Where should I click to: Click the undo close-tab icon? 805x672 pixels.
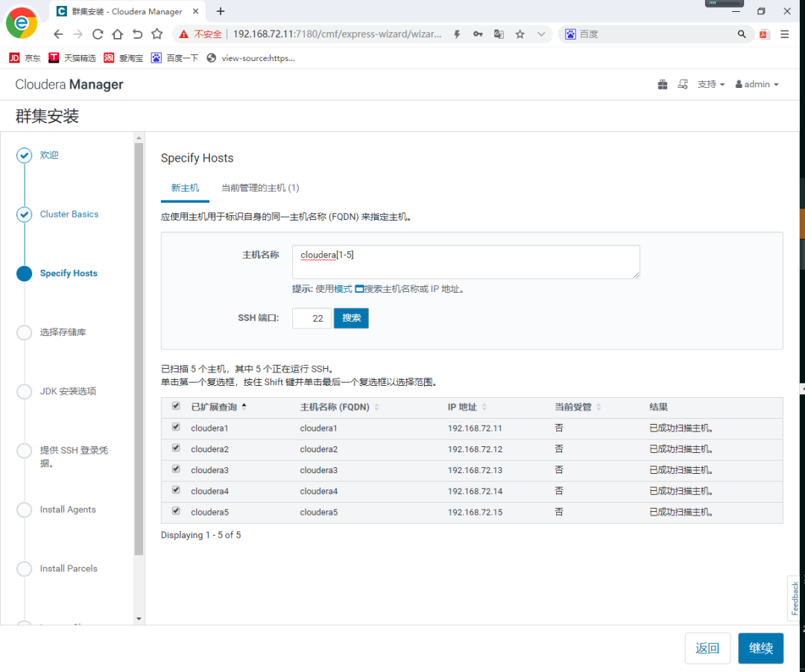tap(137, 34)
